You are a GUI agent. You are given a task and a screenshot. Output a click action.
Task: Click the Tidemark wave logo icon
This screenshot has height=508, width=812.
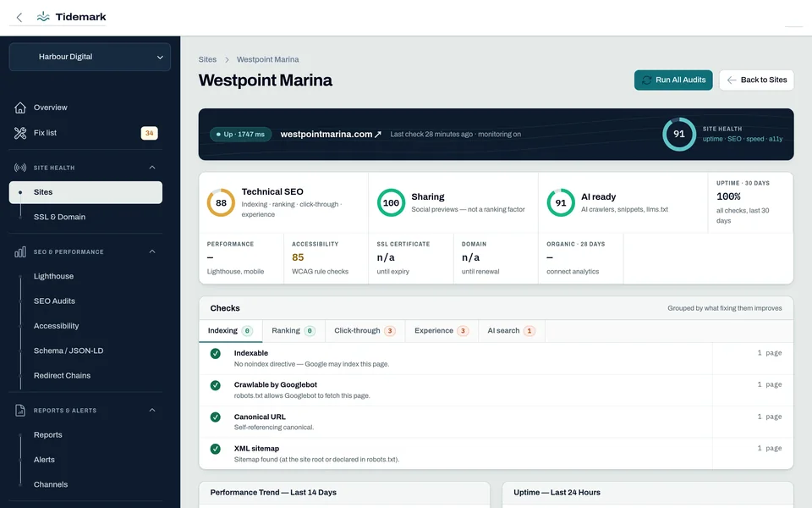(43, 17)
